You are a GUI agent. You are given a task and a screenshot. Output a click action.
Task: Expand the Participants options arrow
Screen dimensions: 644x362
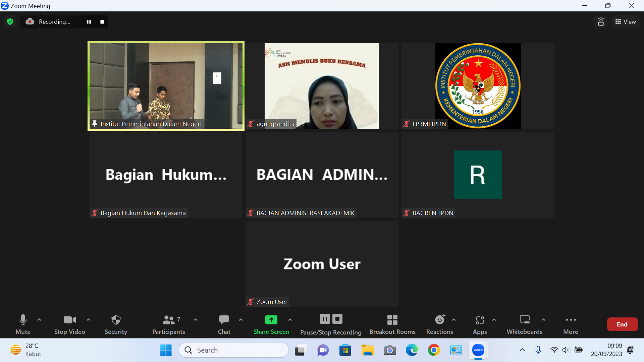(196, 320)
